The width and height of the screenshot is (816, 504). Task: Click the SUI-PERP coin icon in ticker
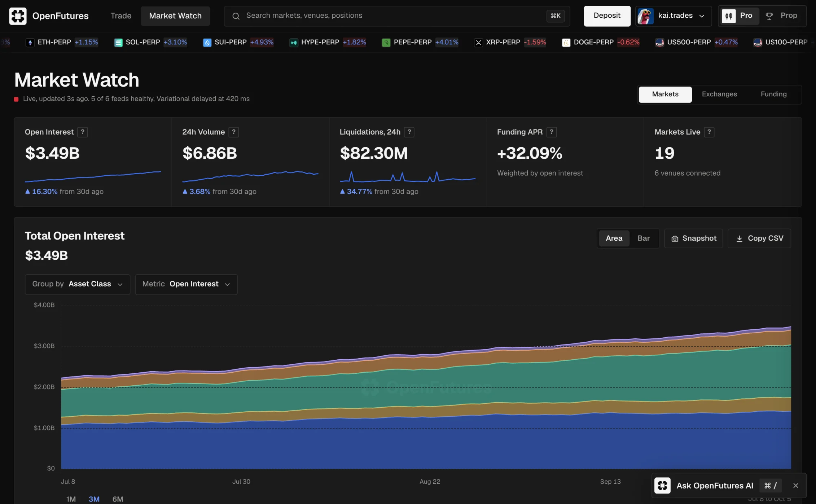207,43
